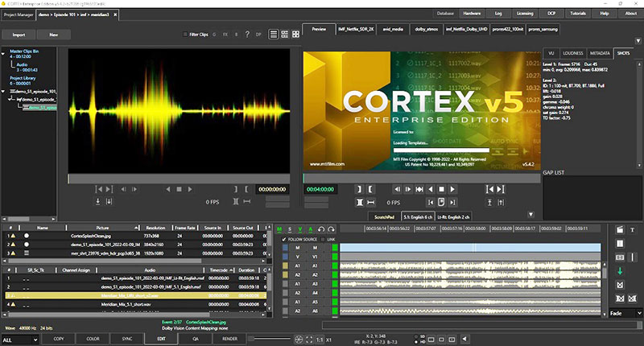Switch clip bin to list view

tap(274, 35)
